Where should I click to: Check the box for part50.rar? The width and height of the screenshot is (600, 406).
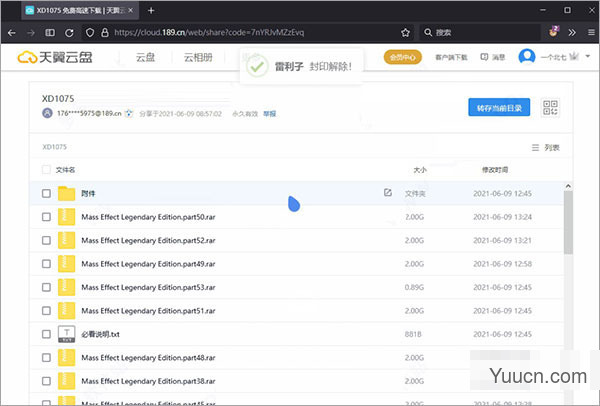[x=46, y=217]
